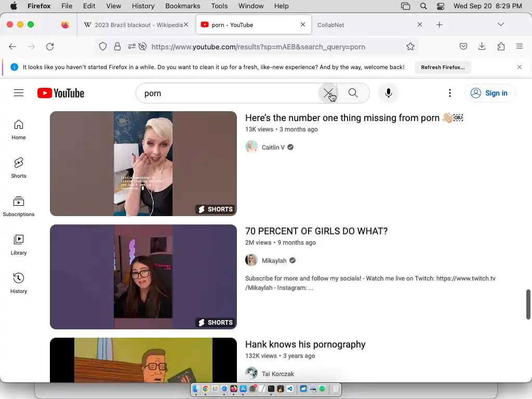Click the Caitlin V short thumbnail
This screenshot has width=532, height=399.
[143, 164]
